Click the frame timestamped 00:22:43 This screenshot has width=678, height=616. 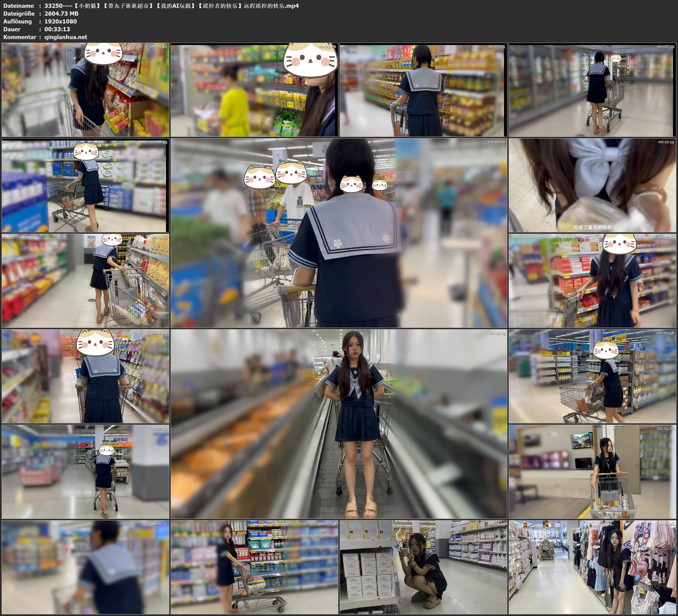coord(85,471)
